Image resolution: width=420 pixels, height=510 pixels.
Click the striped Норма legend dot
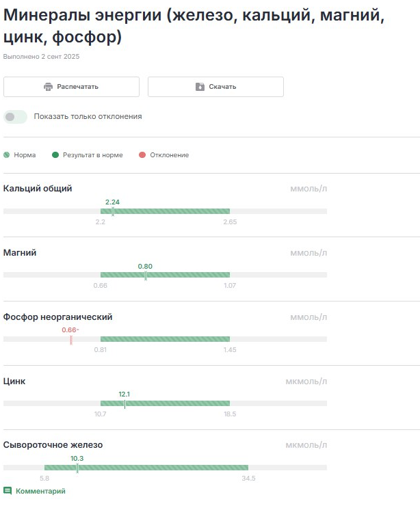coord(7,155)
